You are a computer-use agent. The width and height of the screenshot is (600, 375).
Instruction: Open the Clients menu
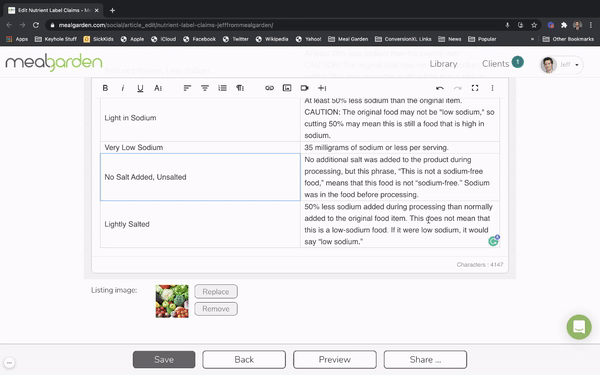(496, 64)
